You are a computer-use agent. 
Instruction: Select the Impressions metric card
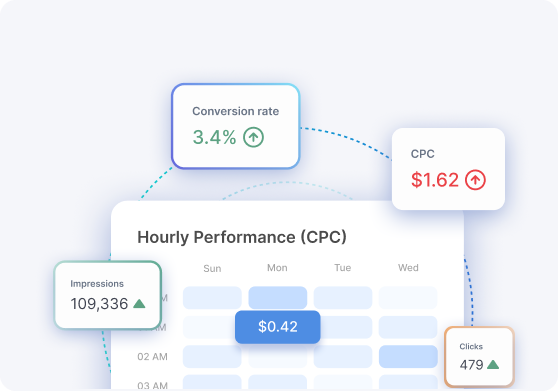[108, 295]
